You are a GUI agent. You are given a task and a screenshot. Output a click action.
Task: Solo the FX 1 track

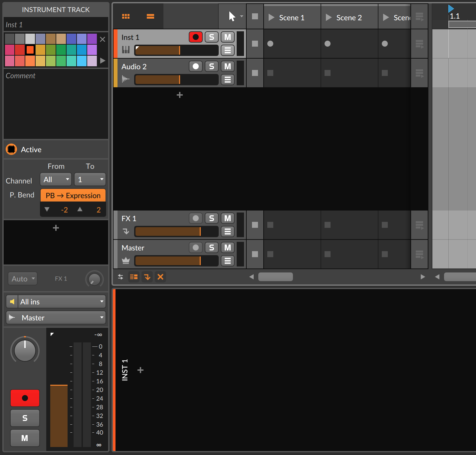(211, 218)
